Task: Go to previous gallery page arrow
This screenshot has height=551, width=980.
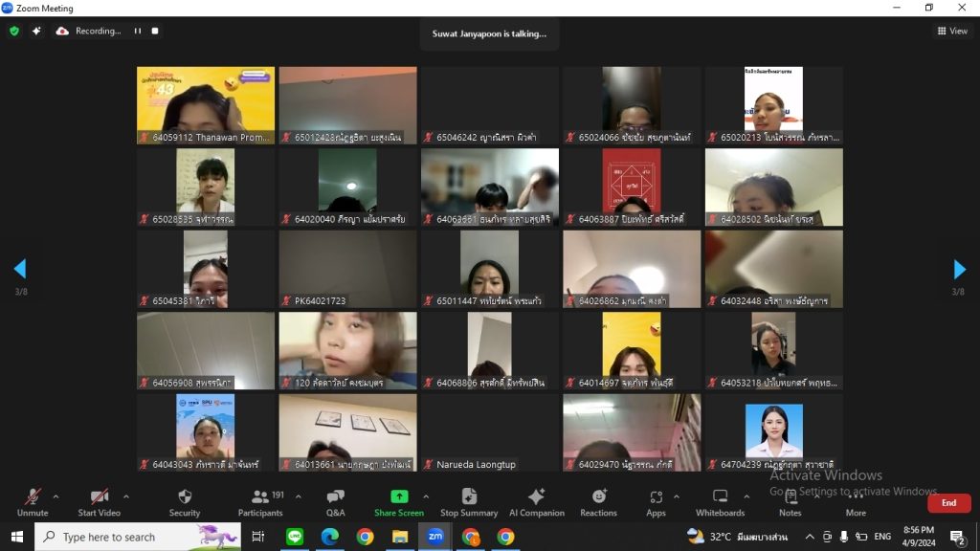Action: coord(20,269)
